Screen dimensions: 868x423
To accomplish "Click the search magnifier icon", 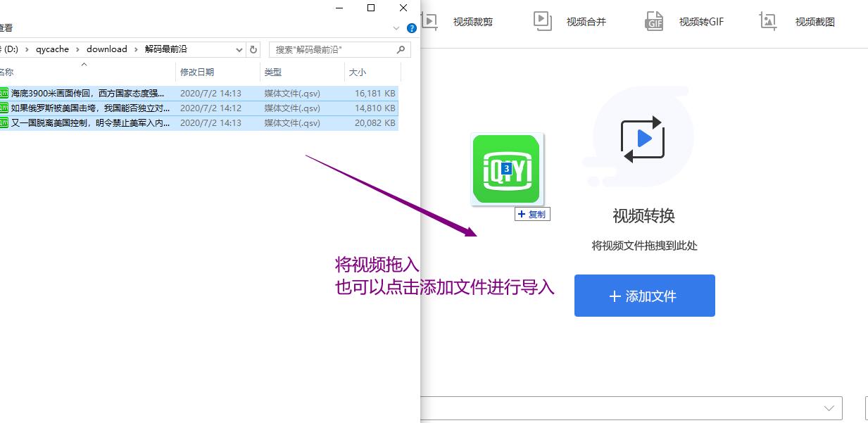I will coord(401,49).
